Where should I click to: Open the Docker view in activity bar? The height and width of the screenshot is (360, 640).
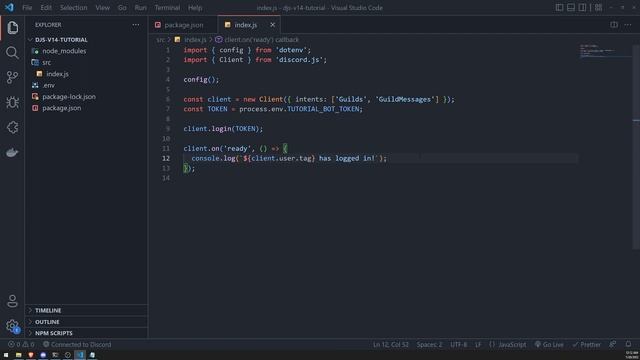pyautogui.click(x=12, y=153)
